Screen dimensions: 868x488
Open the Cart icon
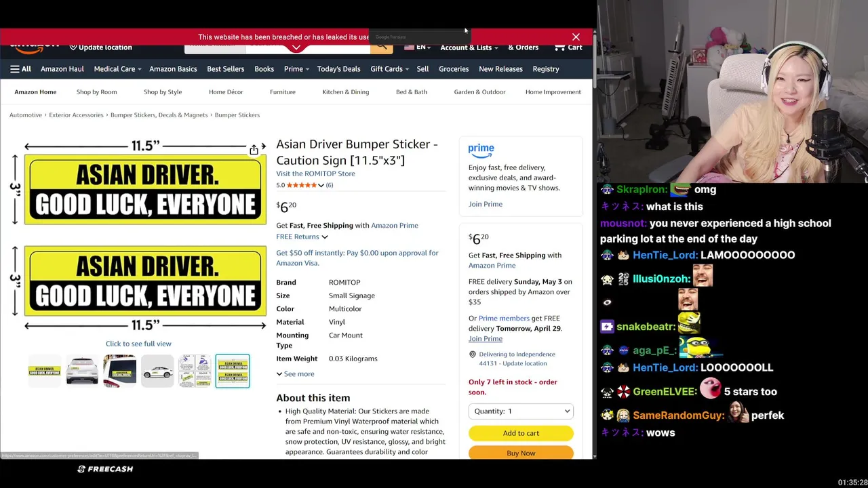coord(568,47)
